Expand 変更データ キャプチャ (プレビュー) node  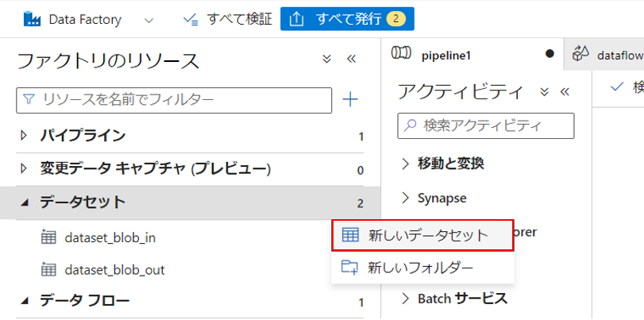(23, 169)
